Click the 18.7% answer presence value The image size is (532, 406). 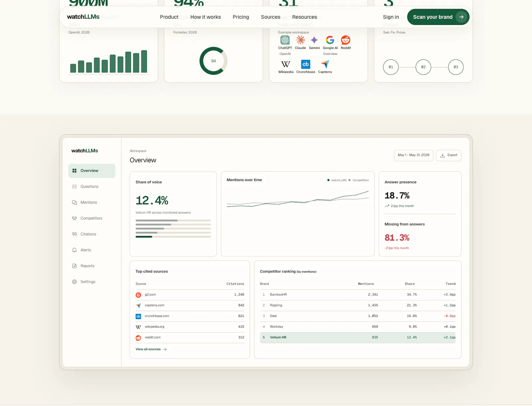(397, 196)
